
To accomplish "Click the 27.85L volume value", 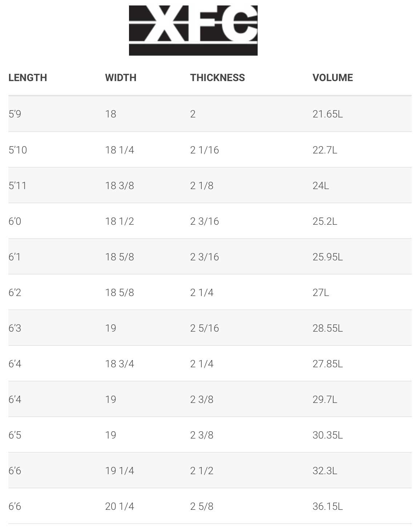I will [328, 364].
